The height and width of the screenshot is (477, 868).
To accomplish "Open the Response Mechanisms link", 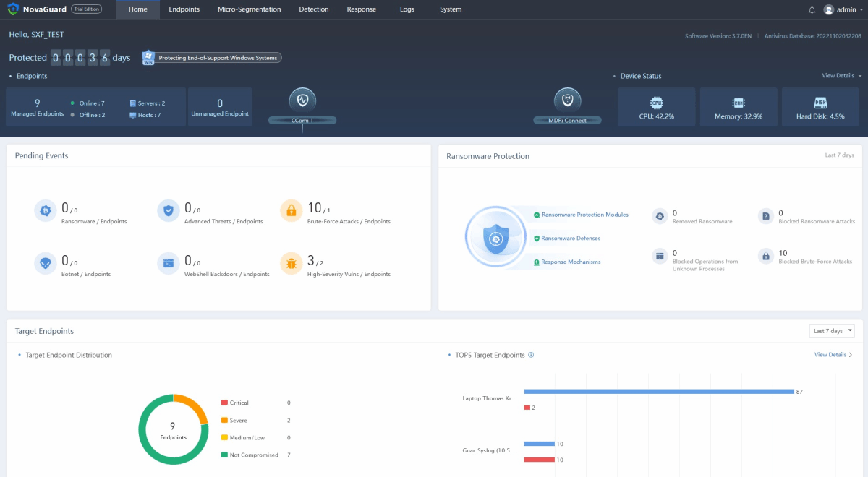I will tap(571, 262).
